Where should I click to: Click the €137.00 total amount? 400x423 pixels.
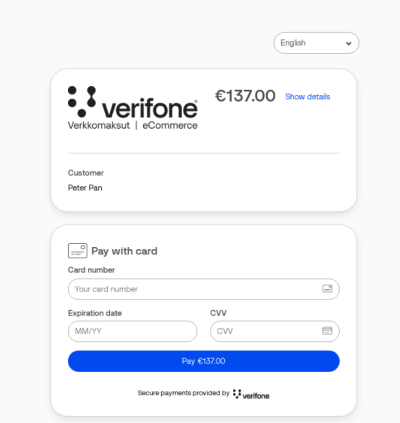click(245, 96)
